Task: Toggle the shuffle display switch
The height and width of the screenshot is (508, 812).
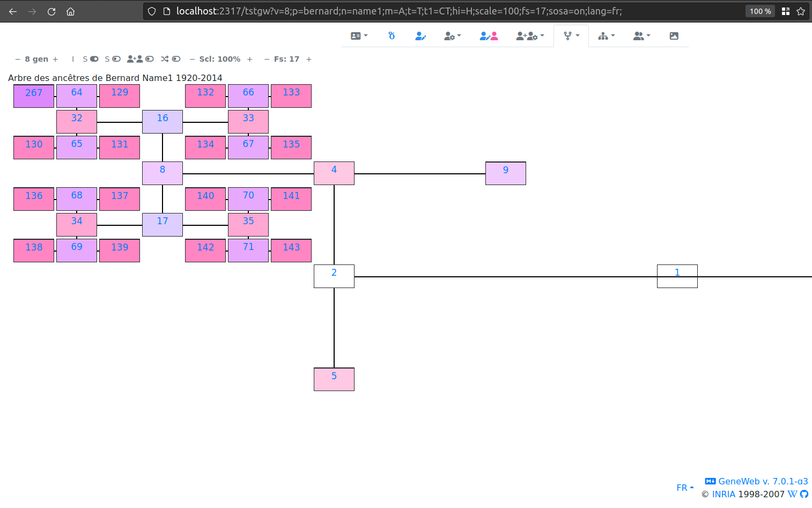Action: tap(176, 59)
